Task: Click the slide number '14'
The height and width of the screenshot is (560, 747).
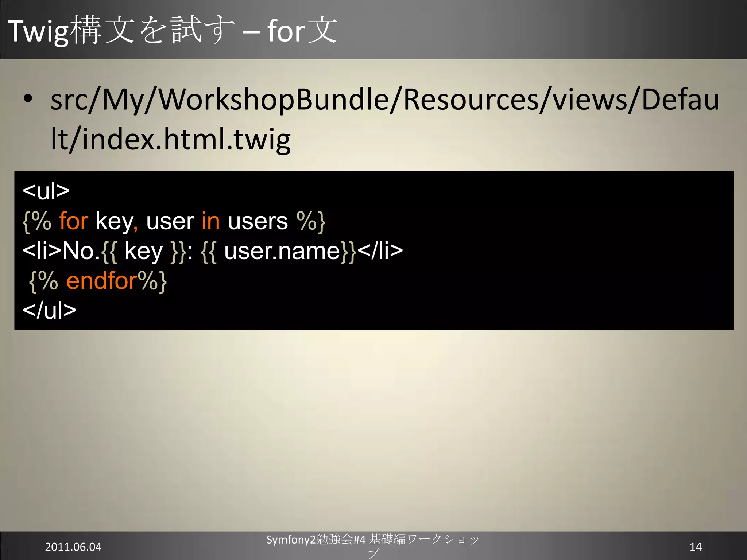Action: (696, 547)
